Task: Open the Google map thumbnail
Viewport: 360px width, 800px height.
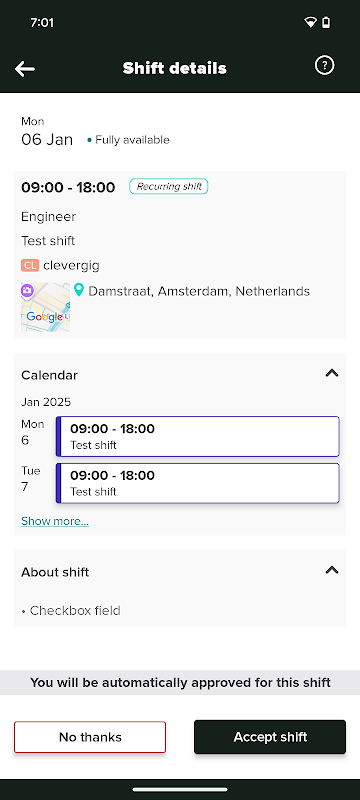Action: click(45, 307)
